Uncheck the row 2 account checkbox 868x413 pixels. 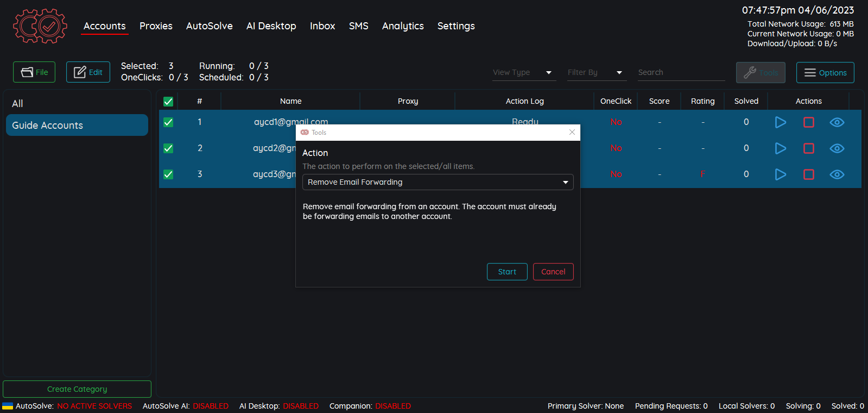[x=168, y=148]
